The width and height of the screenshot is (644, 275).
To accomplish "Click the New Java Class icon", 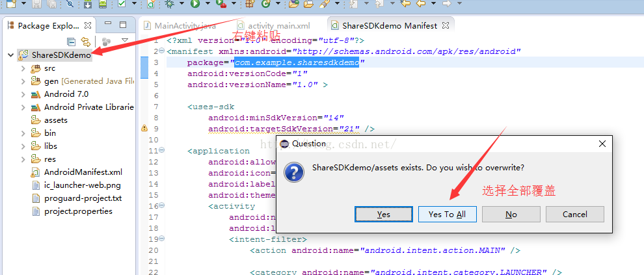I will tap(266, 4).
